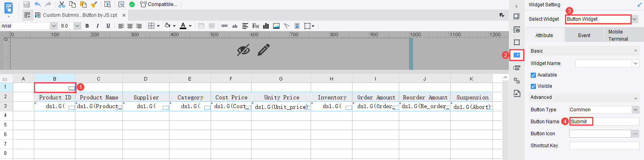Align cell text right
This screenshot has width=644, height=160.
pyautogui.click(x=139, y=26)
